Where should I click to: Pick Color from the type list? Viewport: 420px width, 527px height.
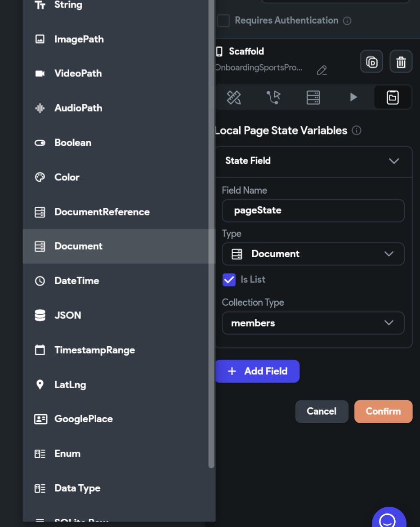(x=67, y=177)
